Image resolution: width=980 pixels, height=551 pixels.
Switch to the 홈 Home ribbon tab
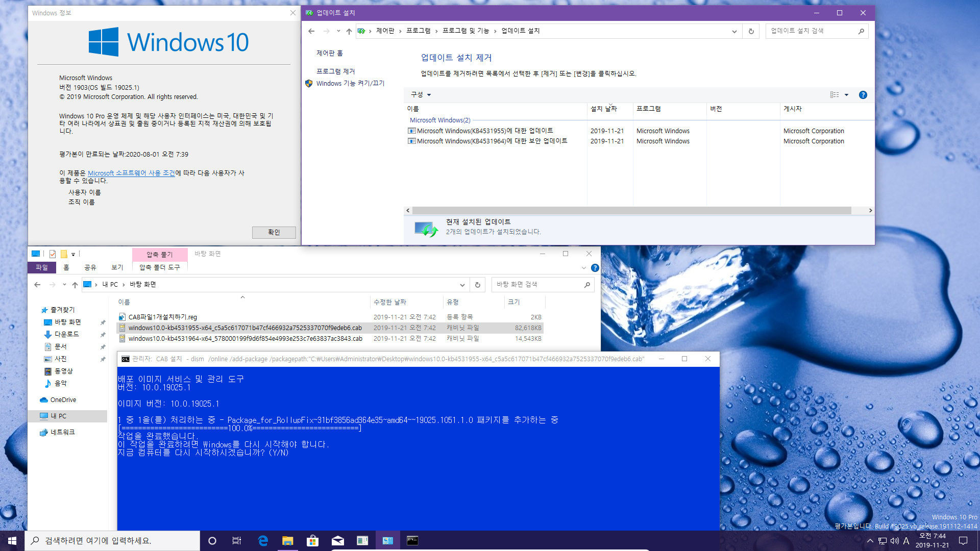click(66, 267)
